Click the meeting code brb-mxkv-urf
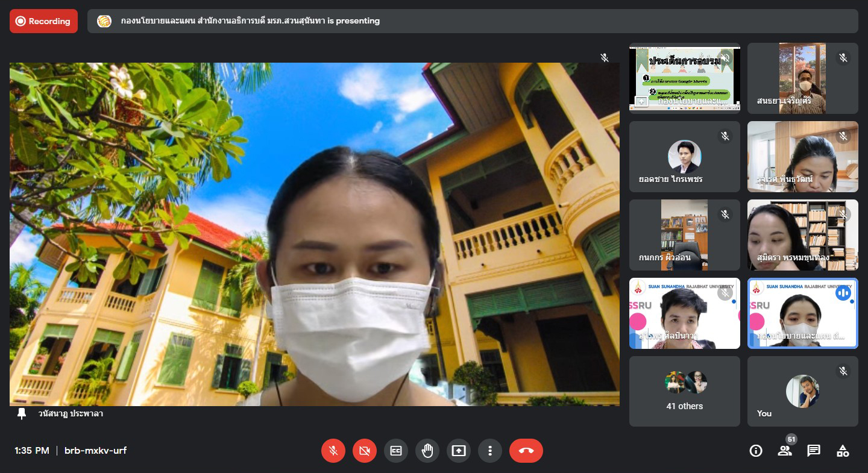Screen dimensions: 868x473 95,451
